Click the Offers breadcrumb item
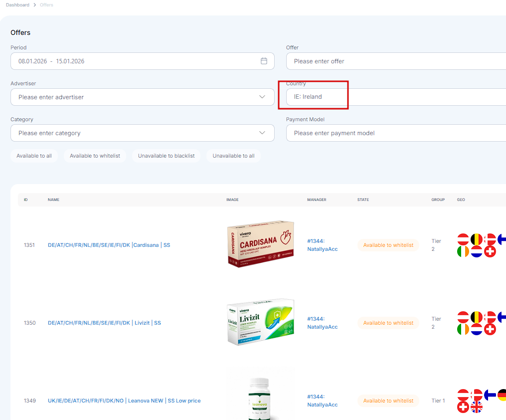Screen dimensions: 506x420 coord(46,5)
